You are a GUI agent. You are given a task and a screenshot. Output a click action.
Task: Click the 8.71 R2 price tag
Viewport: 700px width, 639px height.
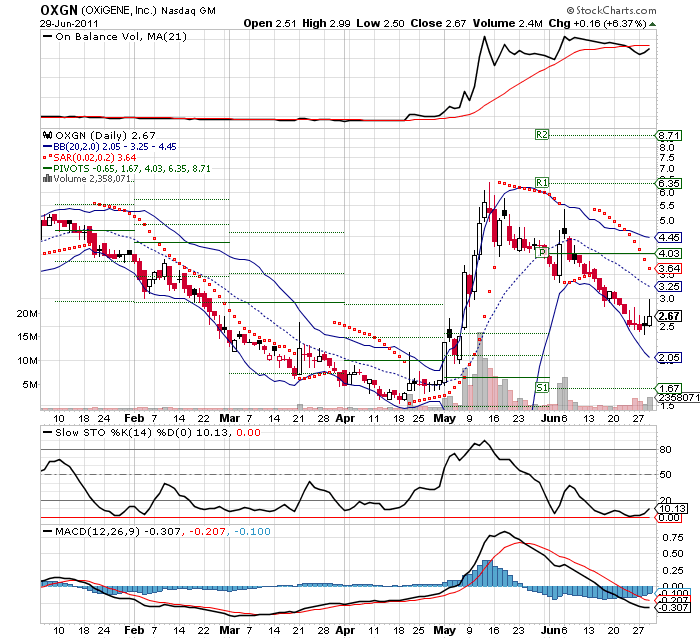tap(669, 135)
